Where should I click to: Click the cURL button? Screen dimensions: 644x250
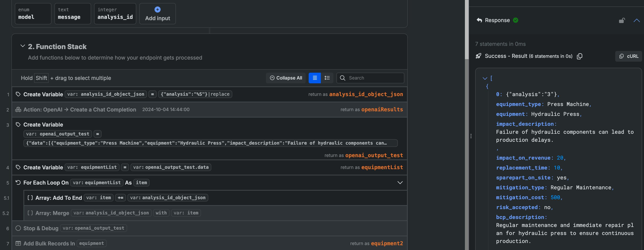tap(629, 56)
